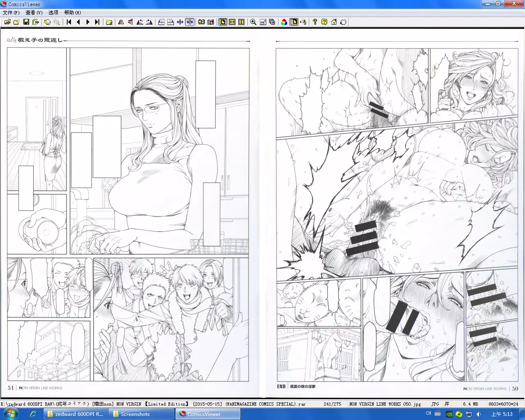The height and width of the screenshot is (420, 525).
Task: Flip image vertically with purple triangle icon
Action: [130, 22]
